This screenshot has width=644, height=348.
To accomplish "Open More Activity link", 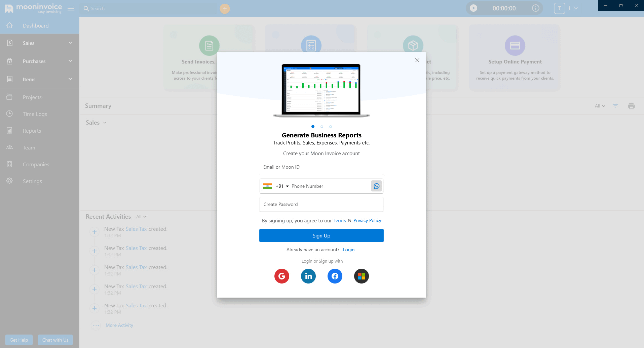I will (119, 325).
